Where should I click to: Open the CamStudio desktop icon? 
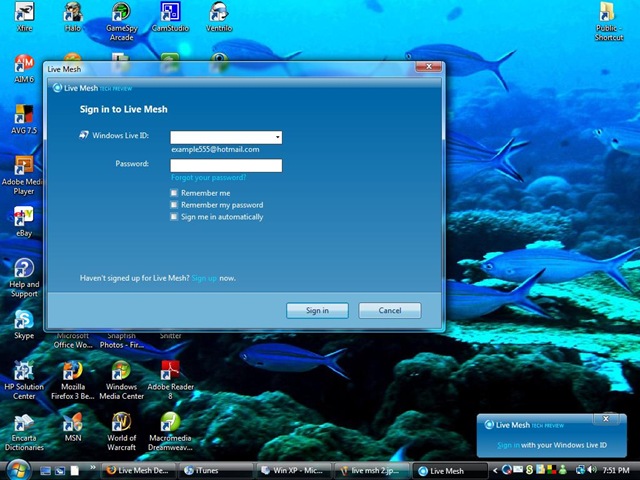pos(170,16)
